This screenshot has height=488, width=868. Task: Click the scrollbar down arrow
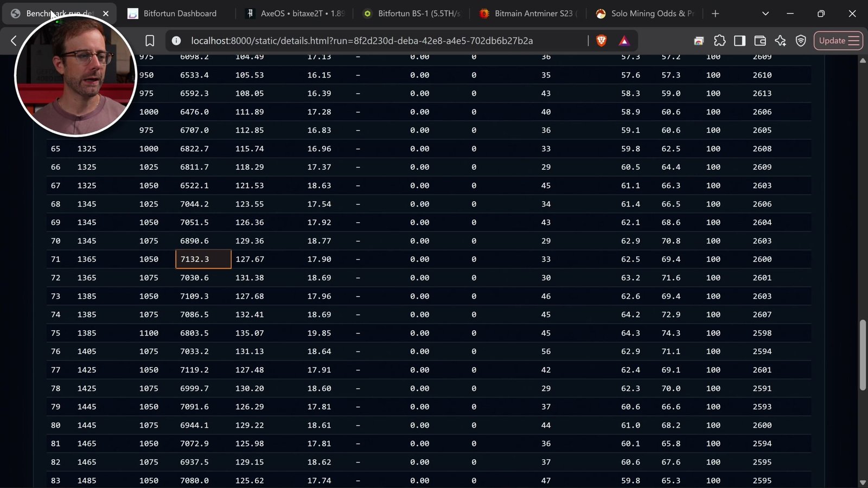863,483
